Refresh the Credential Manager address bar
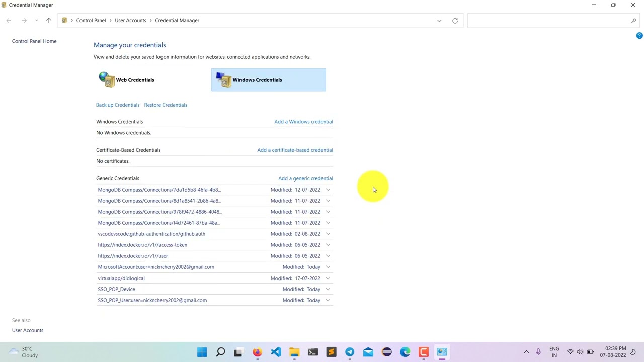This screenshot has width=644, height=362. [455, 21]
